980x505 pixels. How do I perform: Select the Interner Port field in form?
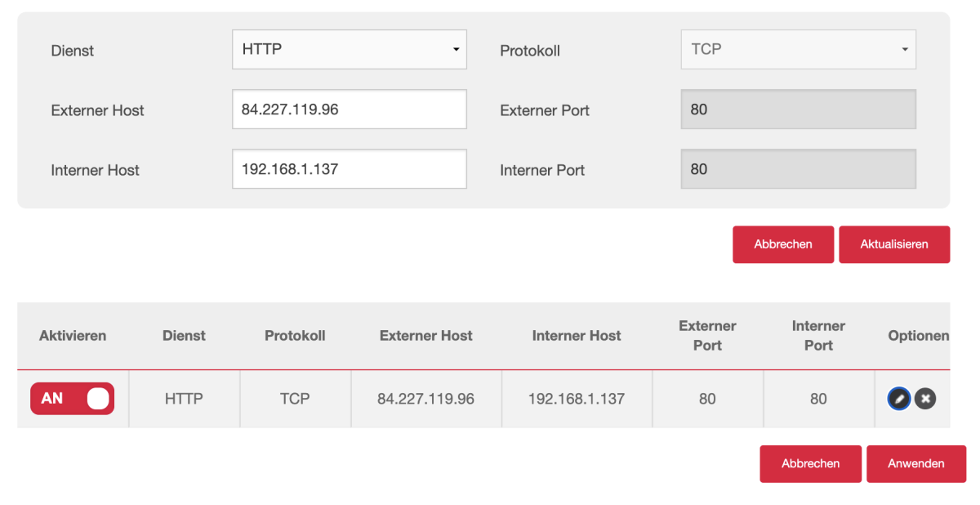[799, 169]
